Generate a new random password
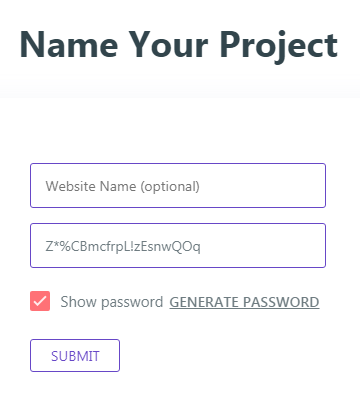The height and width of the screenshot is (394, 360). click(244, 302)
